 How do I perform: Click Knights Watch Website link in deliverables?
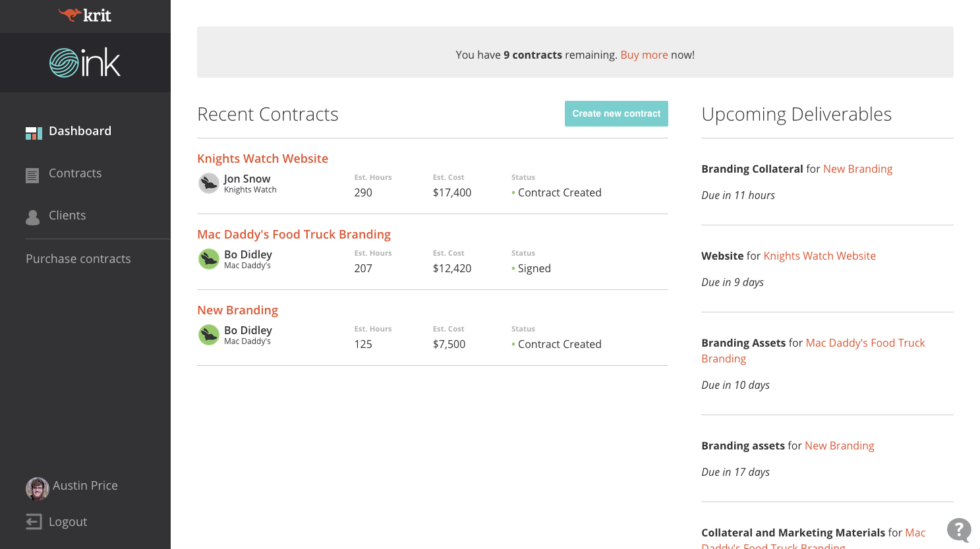click(819, 256)
